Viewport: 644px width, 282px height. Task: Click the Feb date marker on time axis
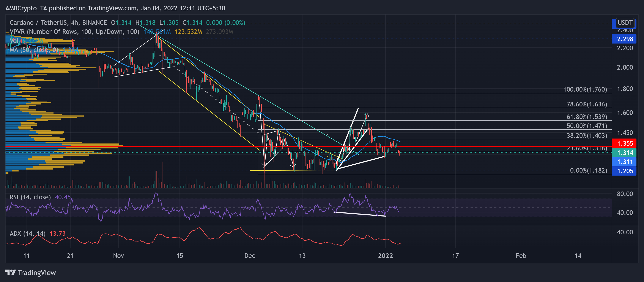click(521, 256)
